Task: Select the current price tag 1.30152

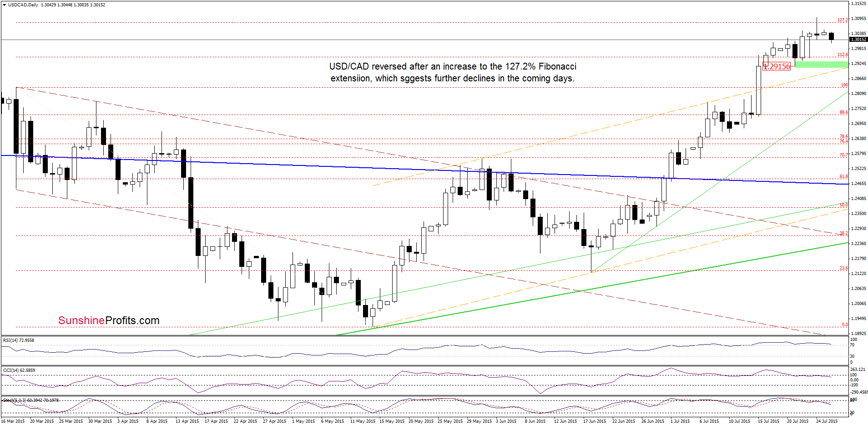Action: 858,40
